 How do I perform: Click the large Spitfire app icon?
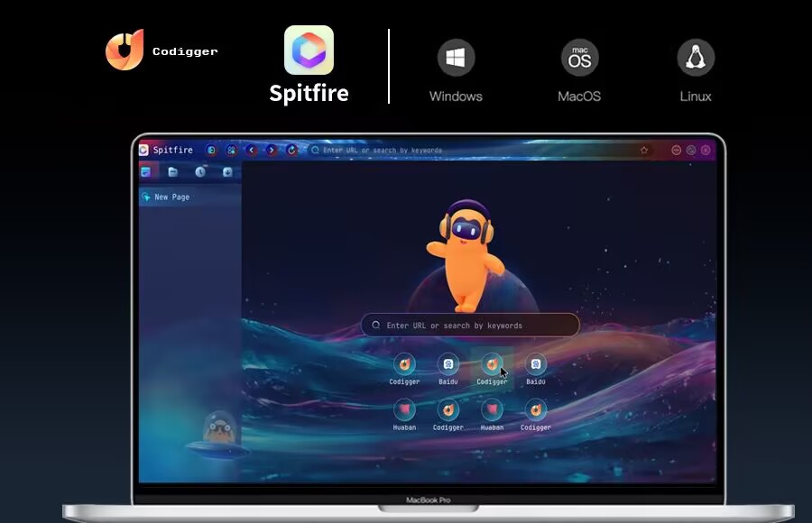(x=309, y=50)
